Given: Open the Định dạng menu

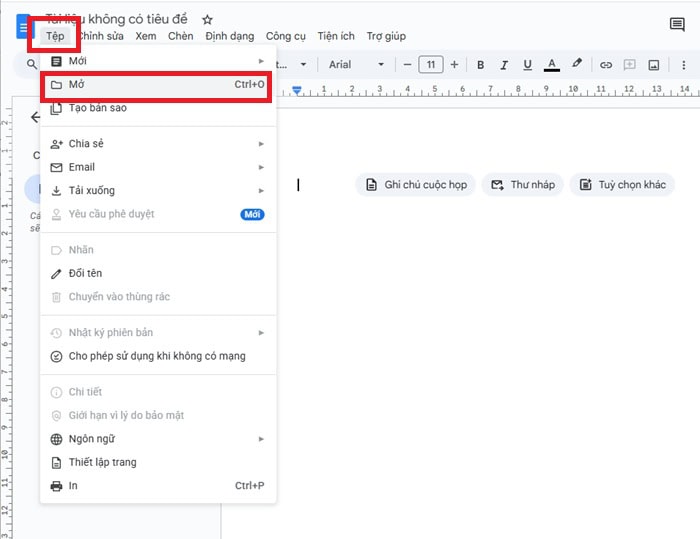Looking at the screenshot, I should pyautogui.click(x=230, y=36).
